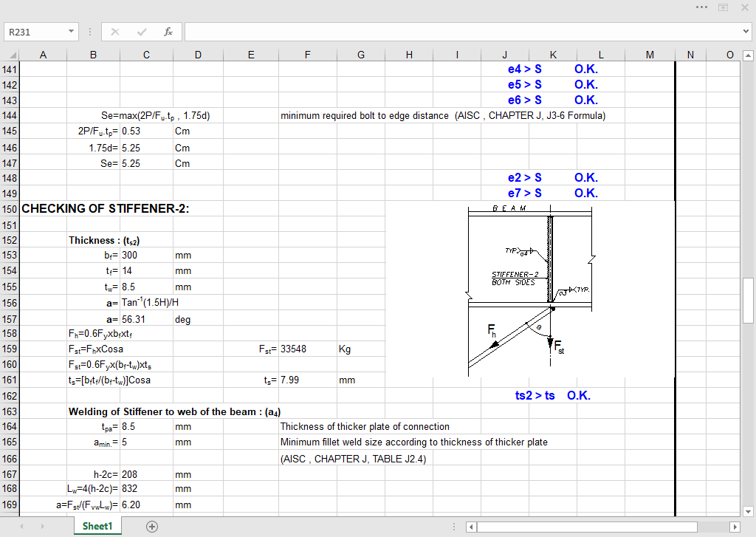756x537 pixels.
Task: Click the 'ts2 > ts' check text
Action: click(535, 396)
